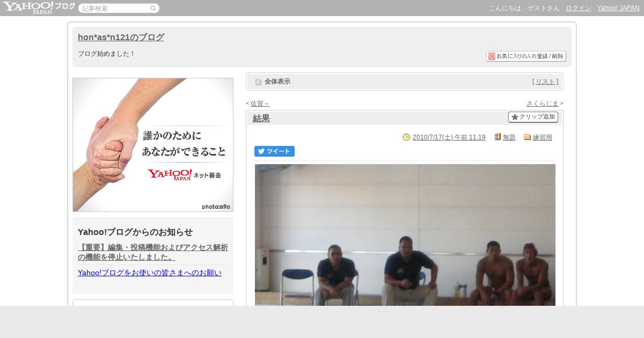This screenshot has height=338, width=644.
Task: Click the search magnifier icon
Action: pyautogui.click(x=153, y=9)
